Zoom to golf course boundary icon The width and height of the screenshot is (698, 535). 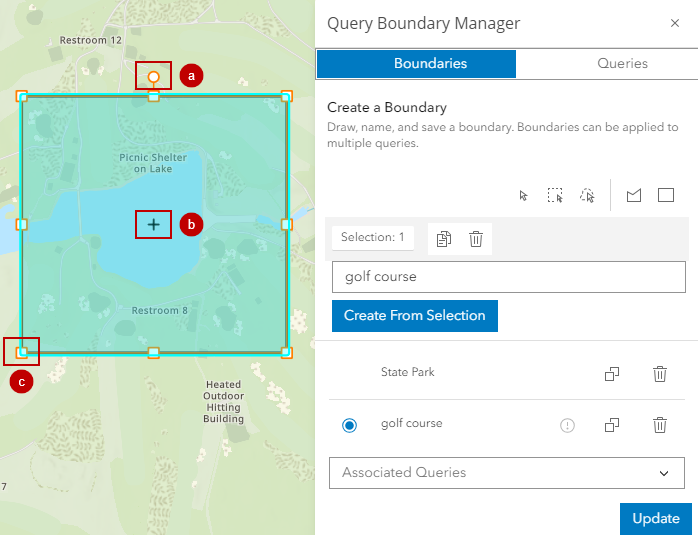point(612,425)
